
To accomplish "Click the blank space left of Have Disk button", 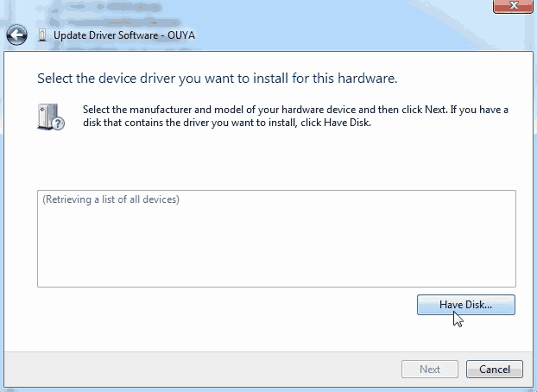I will 226,305.
